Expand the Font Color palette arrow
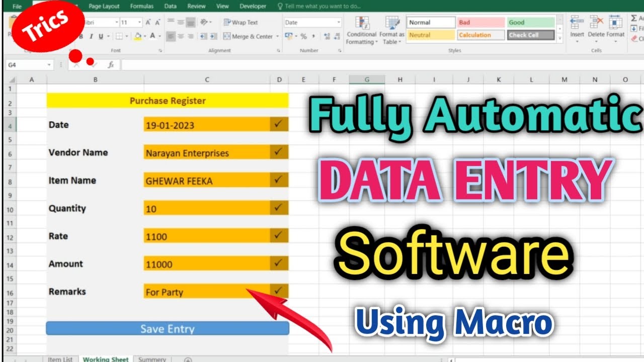 (159, 36)
